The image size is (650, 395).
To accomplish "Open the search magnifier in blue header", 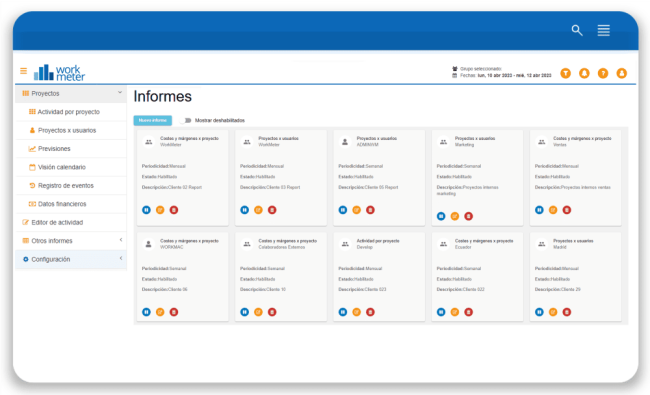I will click(577, 30).
